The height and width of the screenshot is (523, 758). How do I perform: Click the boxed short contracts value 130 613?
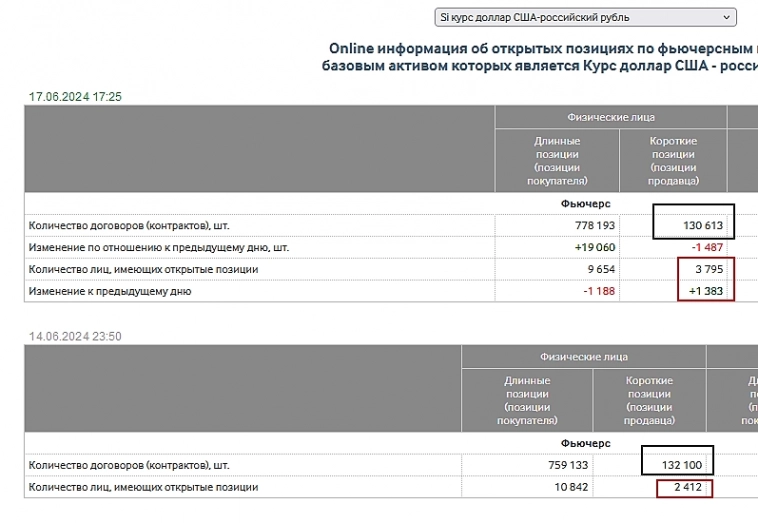(702, 226)
